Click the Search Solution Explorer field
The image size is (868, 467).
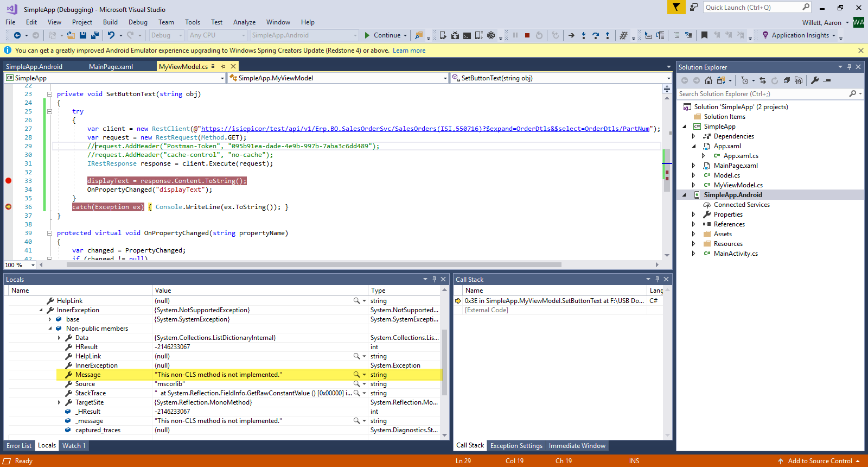point(770,94)
